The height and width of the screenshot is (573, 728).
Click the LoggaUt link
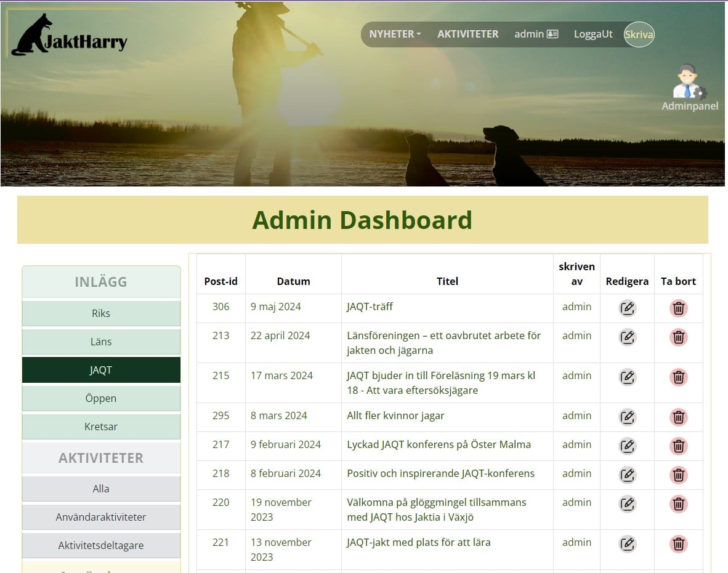[x=593, y=34]
